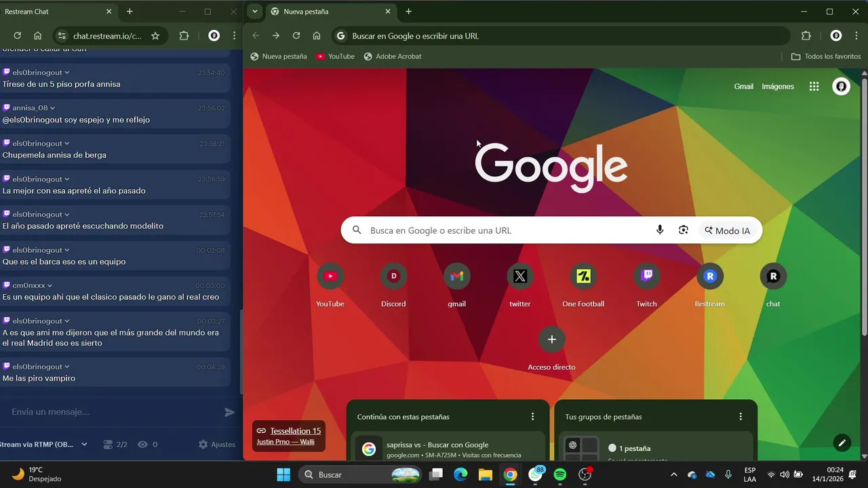Open Todos los favoritos folder
Viewport: 868px width, 488px height.
click(x=826, y=56)
